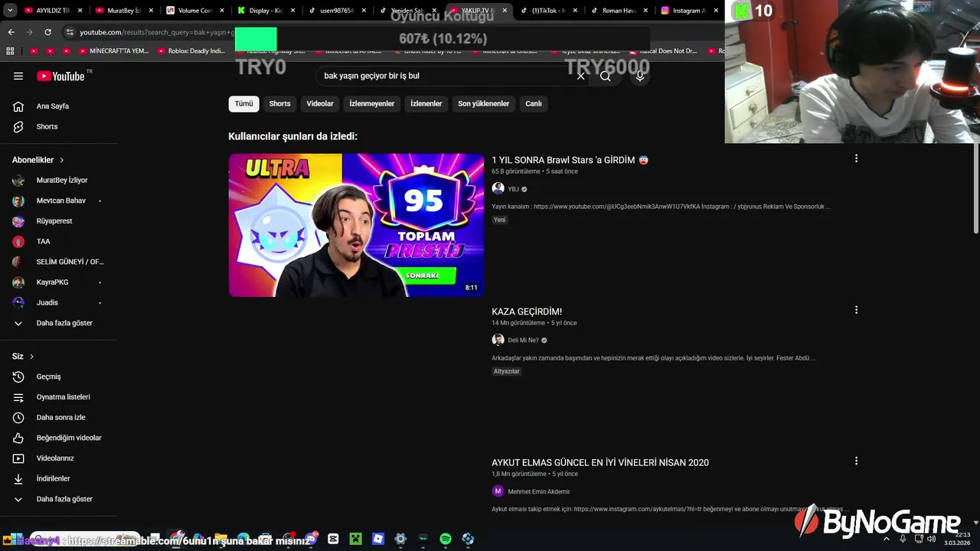This screenshot has height=551, width=980.
Task: Start voice search with the microphone icon
Action: pyautogui.click(x=640, y=76)
